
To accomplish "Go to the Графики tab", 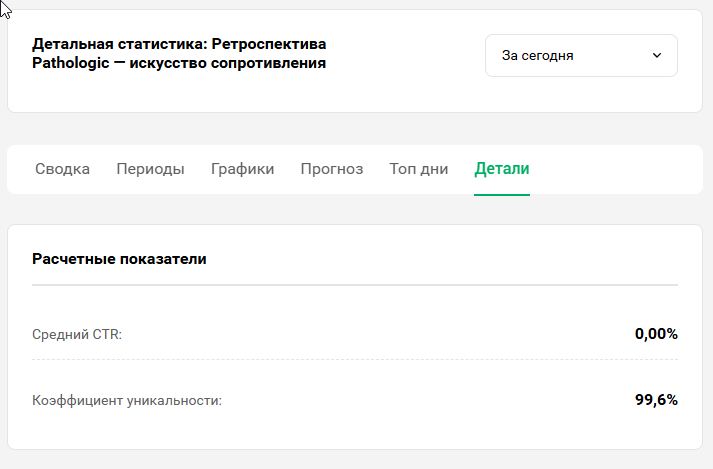I will (x=242, y=169).
